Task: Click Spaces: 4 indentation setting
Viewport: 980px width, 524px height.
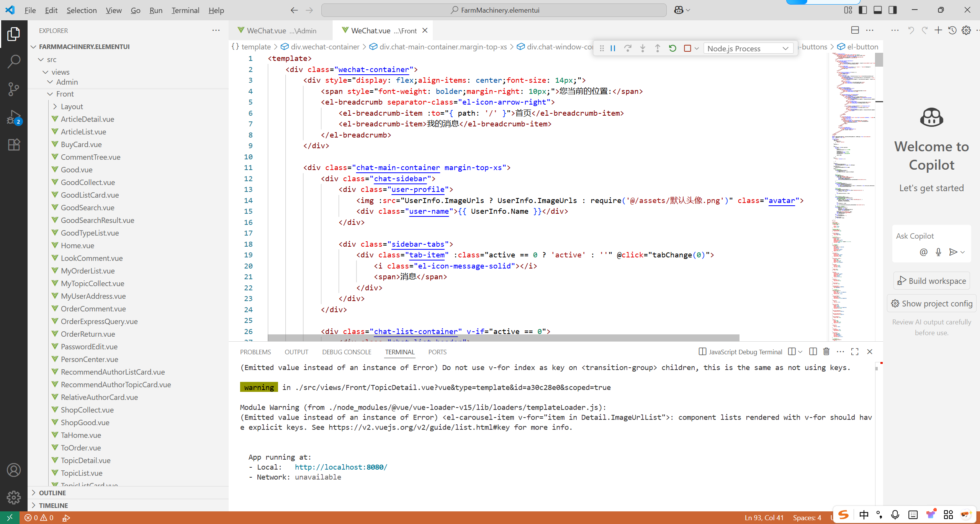Action: pyautogui.click(x=807, y=517)
